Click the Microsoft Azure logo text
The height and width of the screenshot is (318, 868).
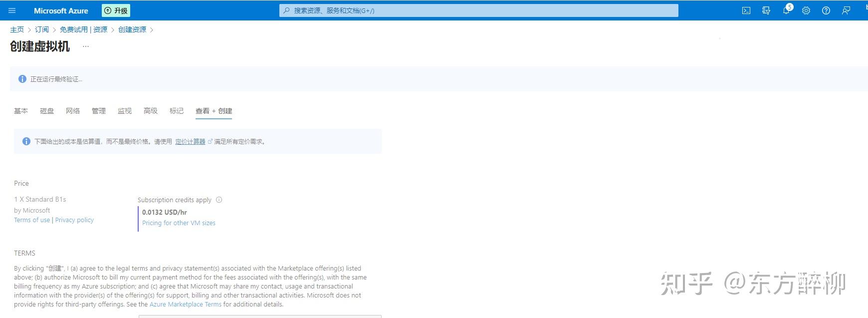[x=61, y=10]
